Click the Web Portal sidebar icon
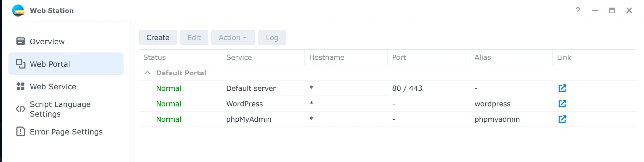 [x=21, y=64]
